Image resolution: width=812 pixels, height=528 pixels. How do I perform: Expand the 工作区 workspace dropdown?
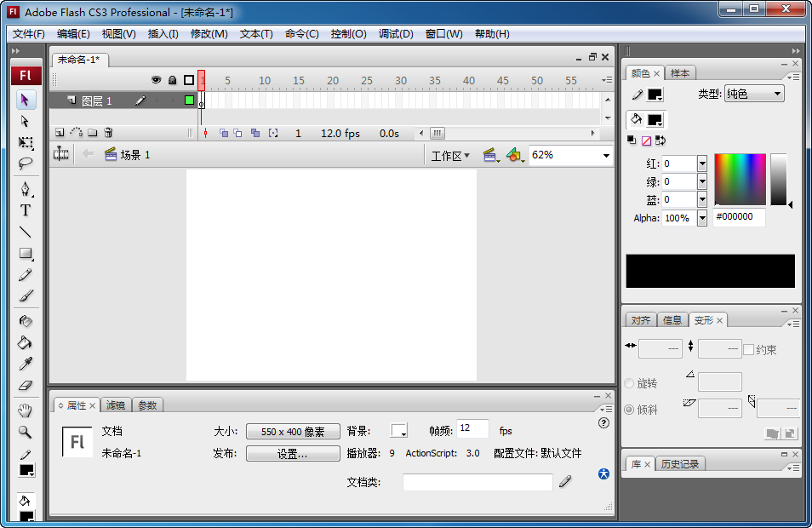coord(451,156)
